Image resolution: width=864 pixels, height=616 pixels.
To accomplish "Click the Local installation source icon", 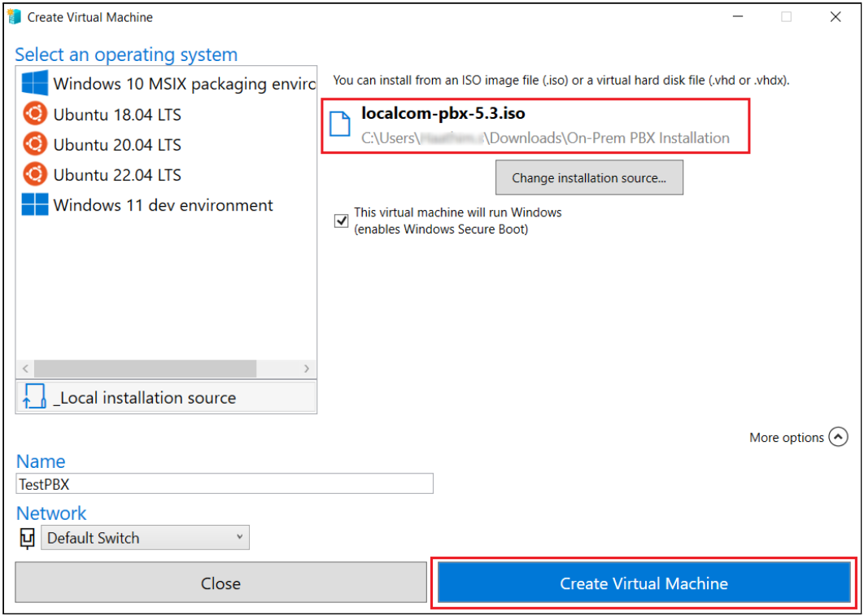I will tap(35, 397).
